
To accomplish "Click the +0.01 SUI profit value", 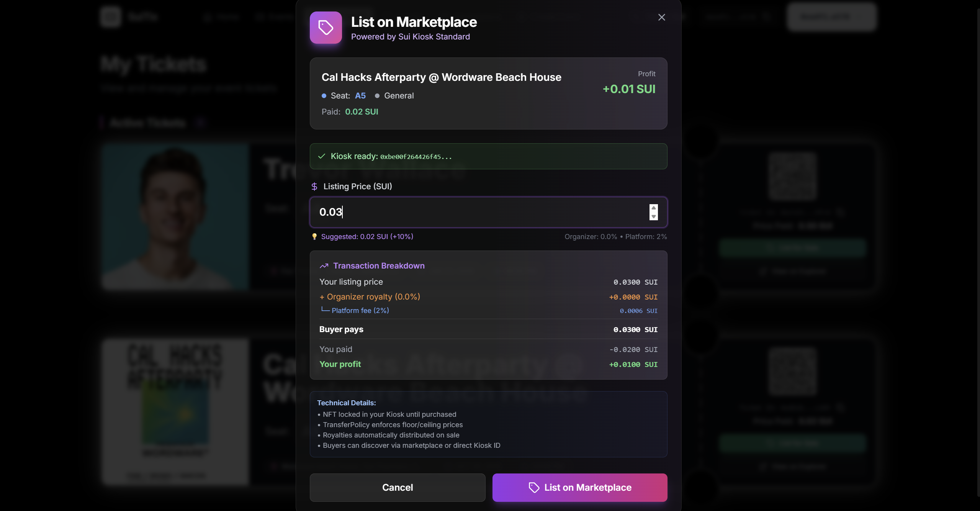I will point(629,89).
